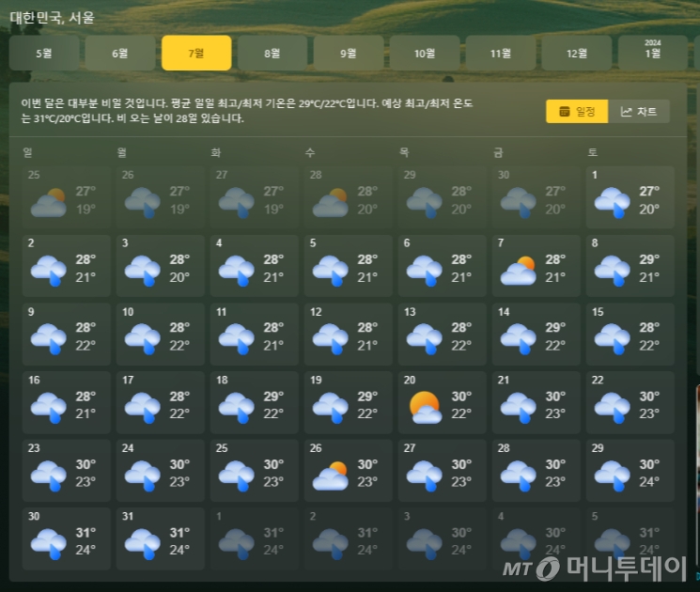Image resolution: width=700 pixels, height=592 pixels.
Task: Click the dimmed rain icon for June 26
Action: 143,202
